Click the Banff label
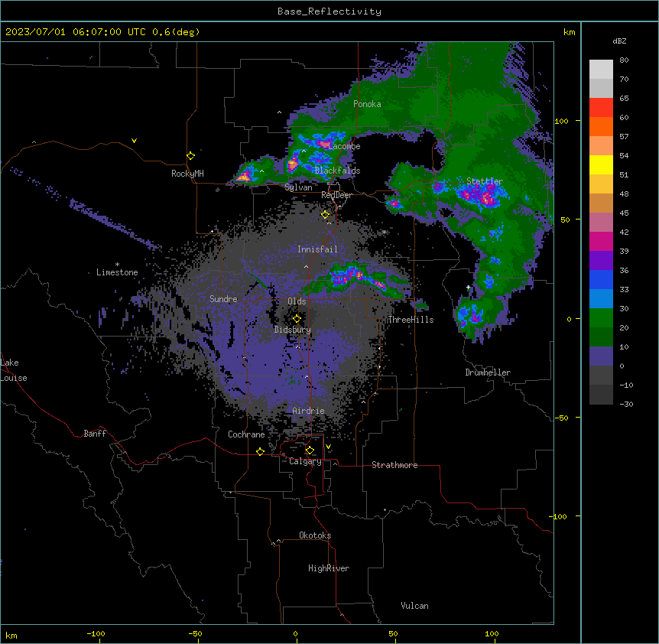This screenshot has height=644, width=659. (95, 434)
